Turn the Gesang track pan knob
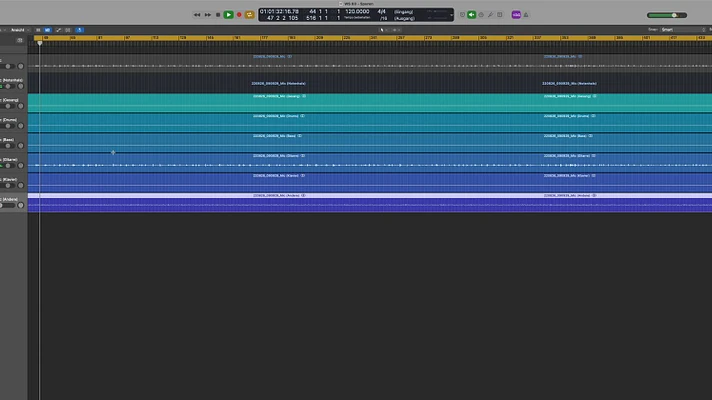712x400 pixels. 20,106
